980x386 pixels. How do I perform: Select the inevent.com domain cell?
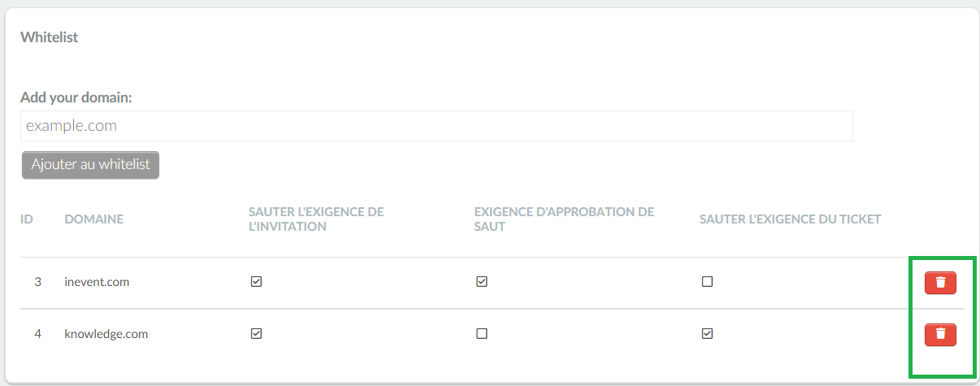(97, 282)
